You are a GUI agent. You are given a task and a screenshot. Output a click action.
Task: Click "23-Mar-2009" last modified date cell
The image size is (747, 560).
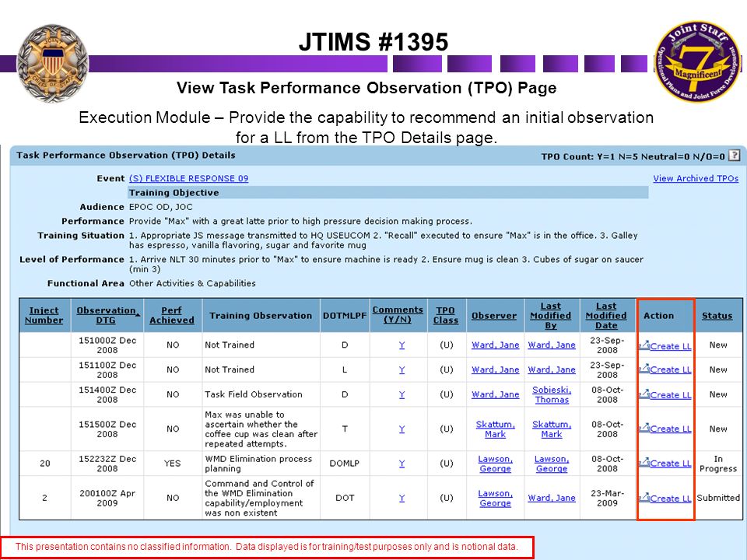click(606, 498)
